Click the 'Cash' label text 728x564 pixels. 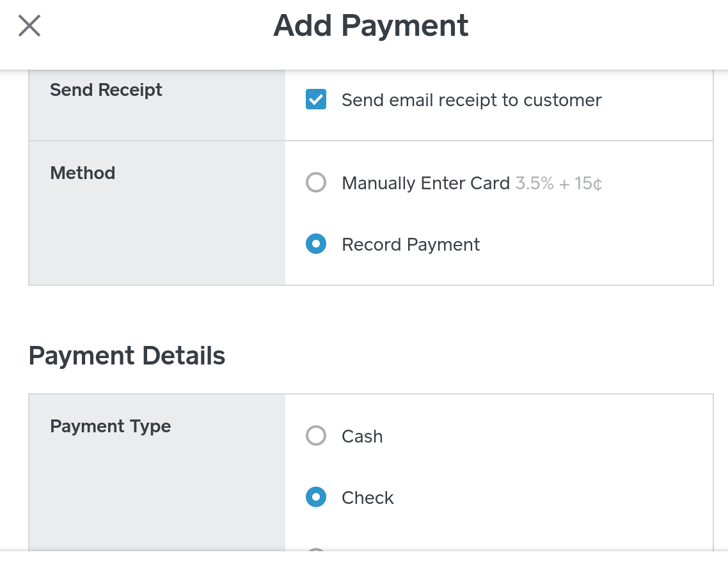[362, 437]
